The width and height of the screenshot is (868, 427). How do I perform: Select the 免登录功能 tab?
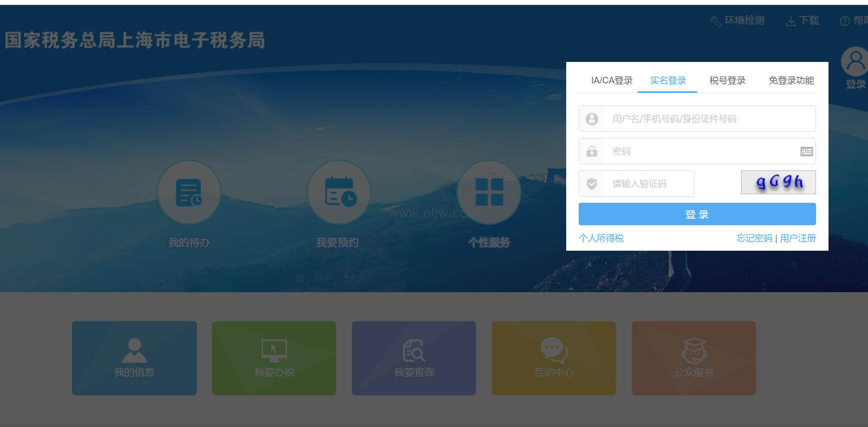[x=791, y=80]
